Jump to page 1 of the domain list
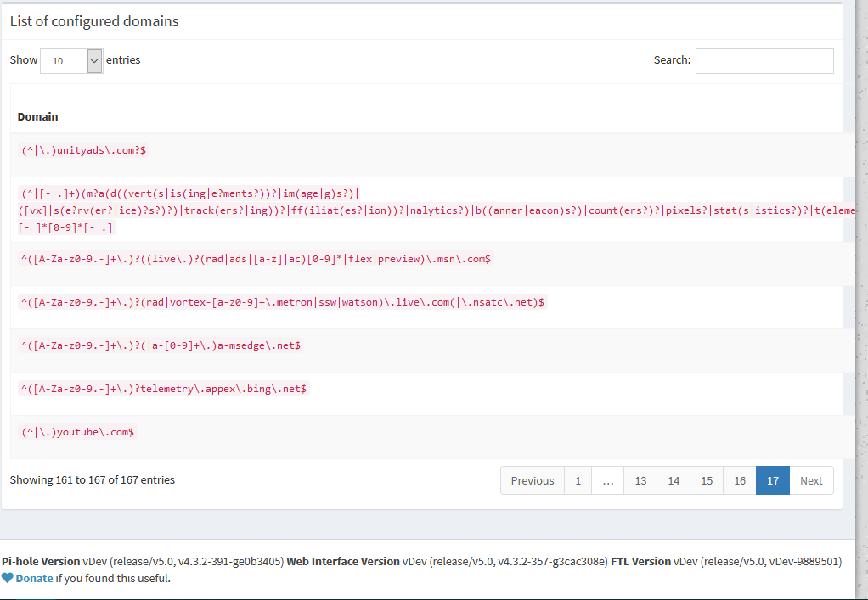This screenshot has height=600, width=868. point(578,480)
